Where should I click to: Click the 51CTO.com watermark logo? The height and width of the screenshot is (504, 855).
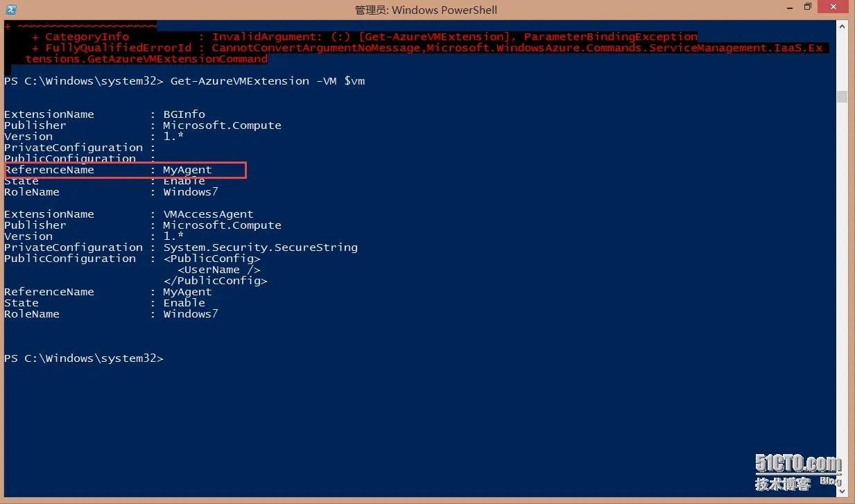click(799, 473)
